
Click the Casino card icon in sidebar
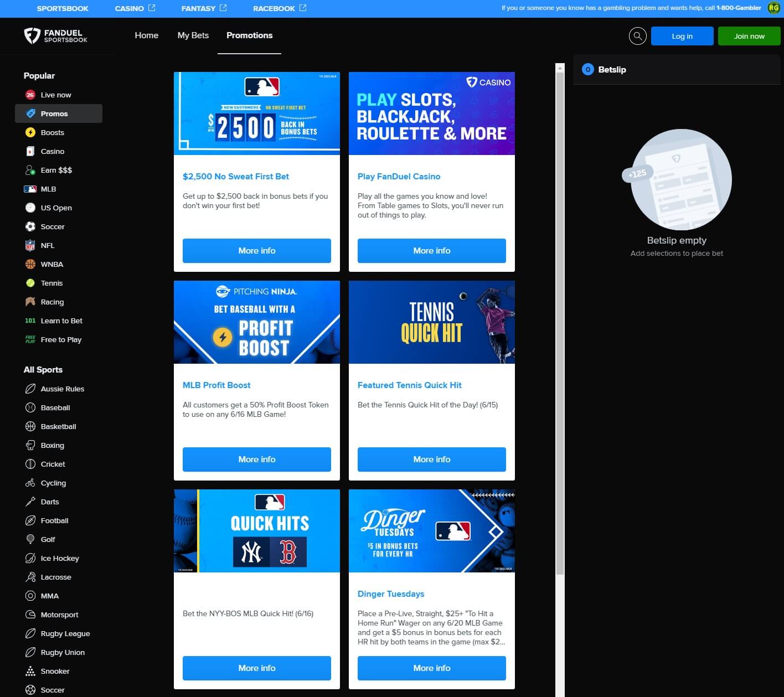click(30, 151)
